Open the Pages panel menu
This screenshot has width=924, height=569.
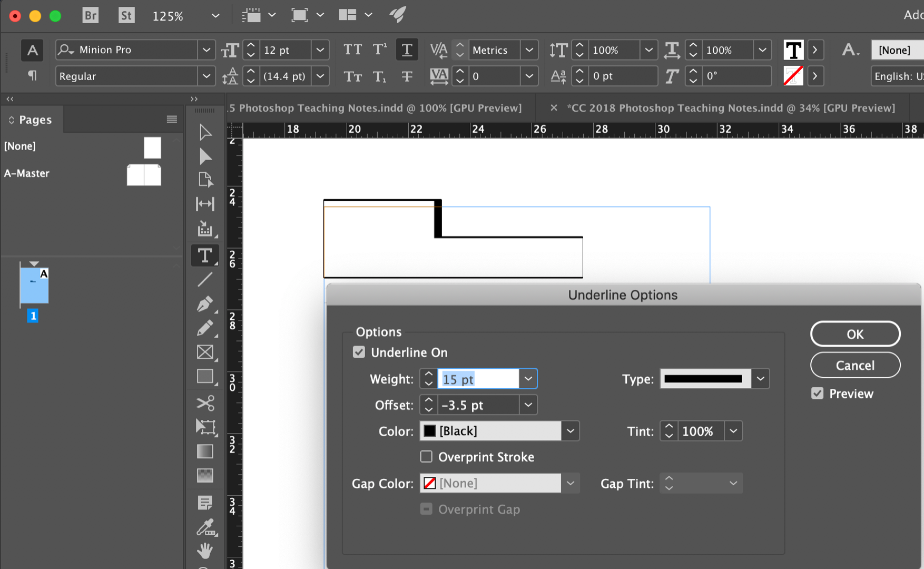[x=171, y=119]
